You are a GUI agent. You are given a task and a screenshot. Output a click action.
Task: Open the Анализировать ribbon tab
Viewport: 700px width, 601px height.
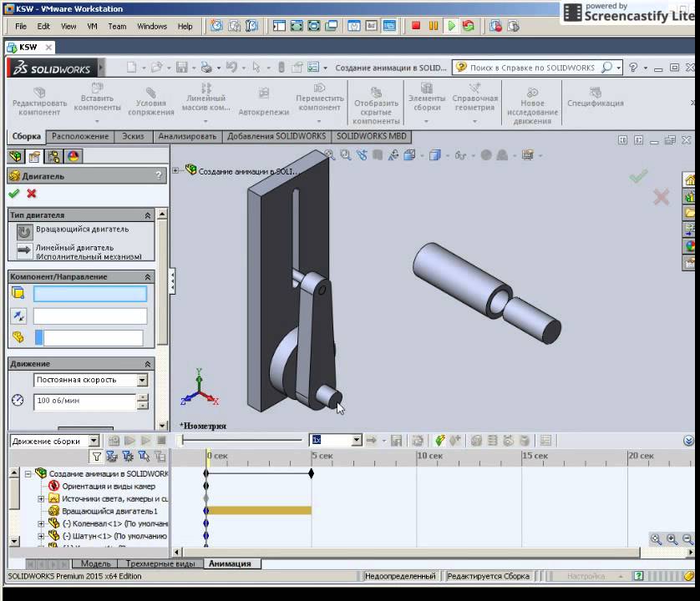pyautogui.click(x=187, y=137)
